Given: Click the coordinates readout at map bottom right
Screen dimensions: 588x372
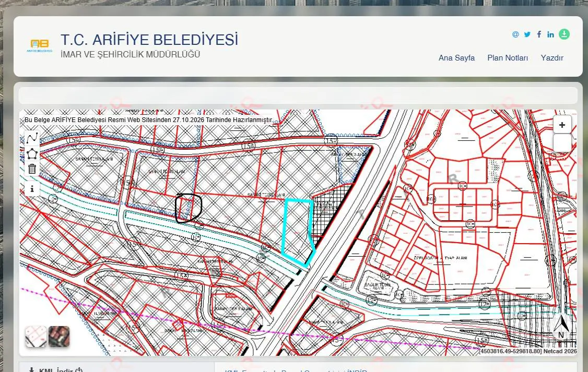Looking at the screenshot, I should pyautogui.click(x=527, y=352).
